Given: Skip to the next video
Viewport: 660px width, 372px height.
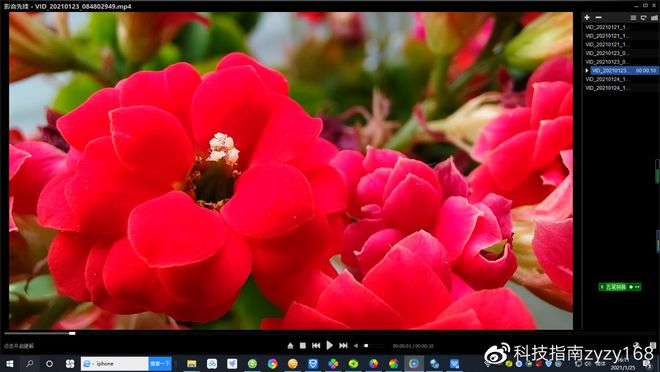Looking at the screenshot, I should coord(343,345).
